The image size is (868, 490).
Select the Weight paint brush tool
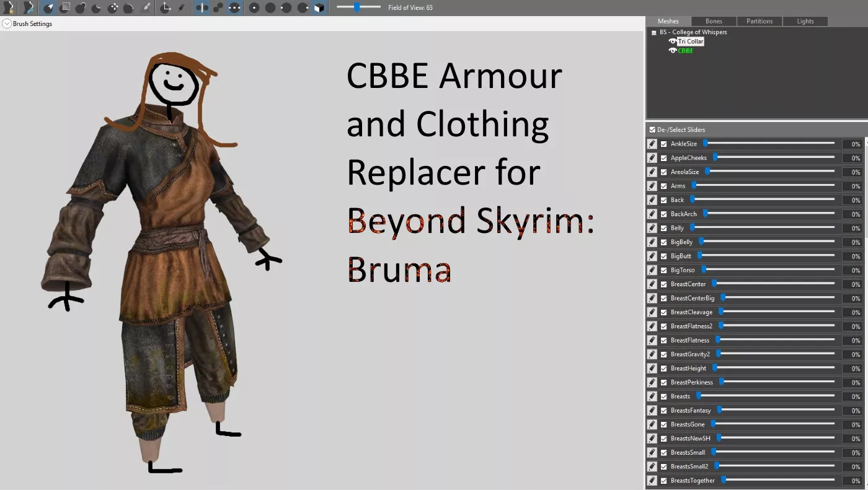click(x=146, y=7)
